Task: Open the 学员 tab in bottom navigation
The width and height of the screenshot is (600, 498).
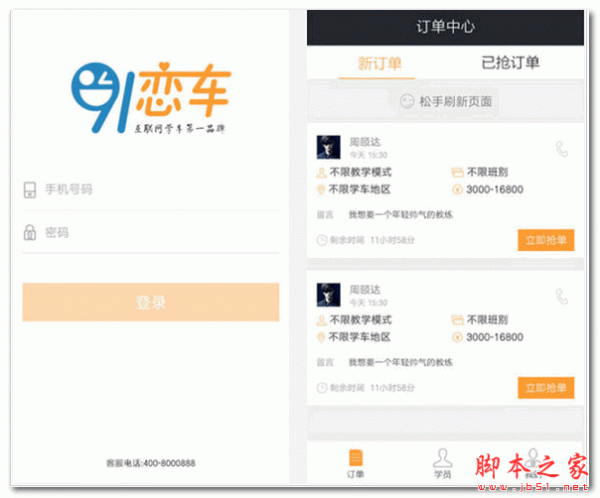Action: [443, 464]
